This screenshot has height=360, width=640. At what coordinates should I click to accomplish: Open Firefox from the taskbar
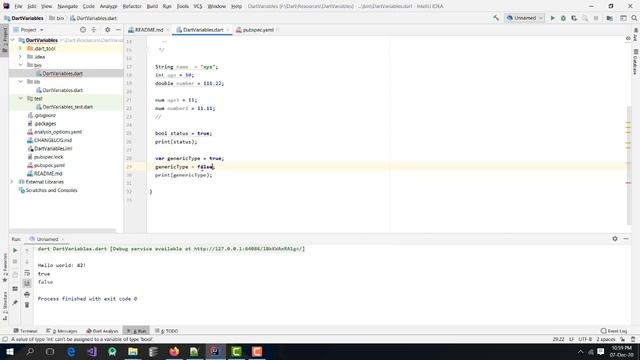point(174,351)
